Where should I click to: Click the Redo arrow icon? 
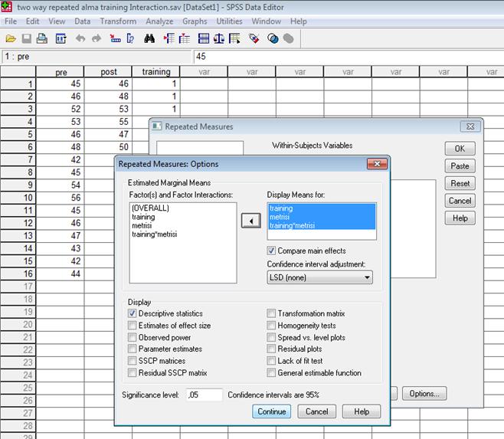[x=97, y=39]
